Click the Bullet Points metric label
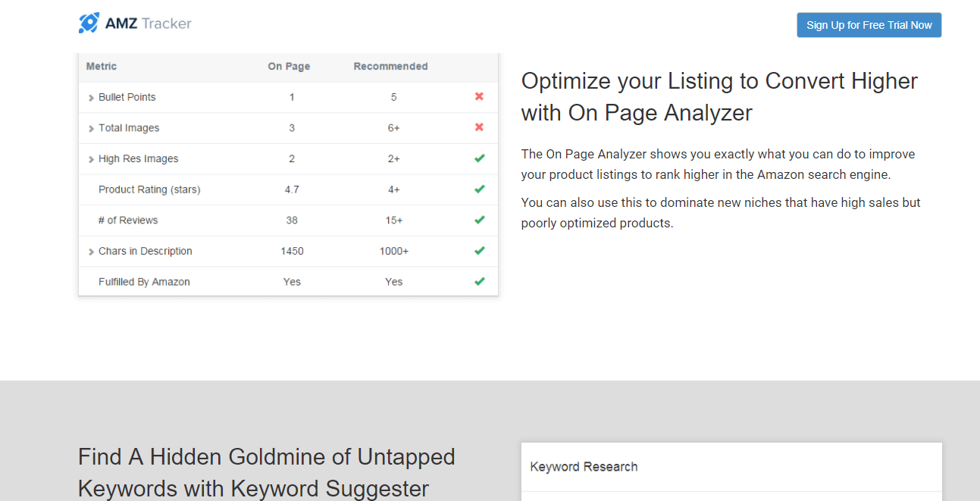Image resolution: width=980 pixels, height=501 pixels. (x=127, y=97)
